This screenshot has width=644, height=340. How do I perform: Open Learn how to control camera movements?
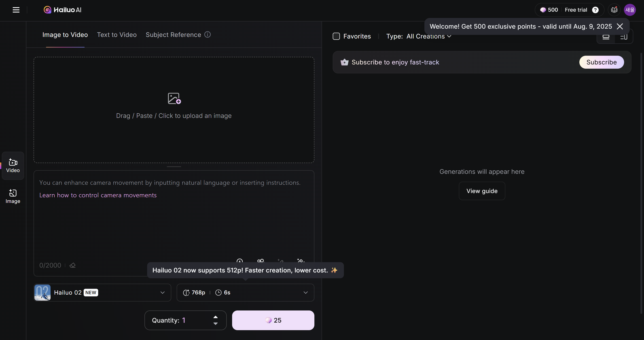point(98,195)
